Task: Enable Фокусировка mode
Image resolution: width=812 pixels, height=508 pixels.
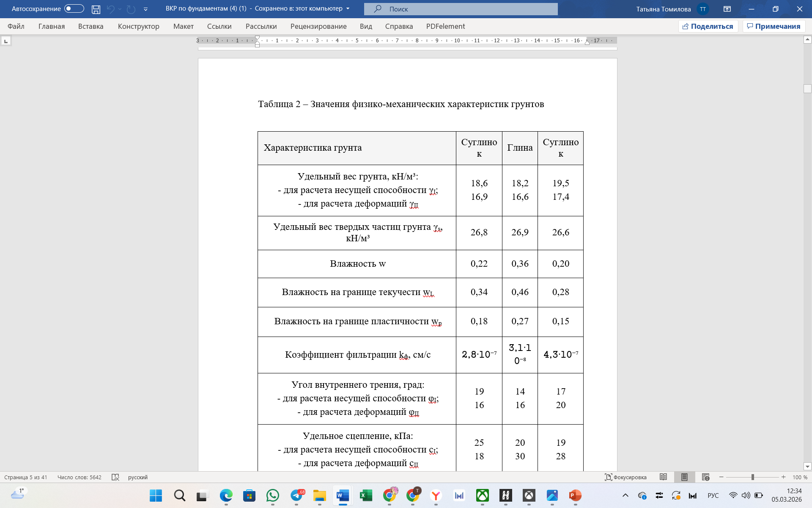Action: click(x=626, y=477)
